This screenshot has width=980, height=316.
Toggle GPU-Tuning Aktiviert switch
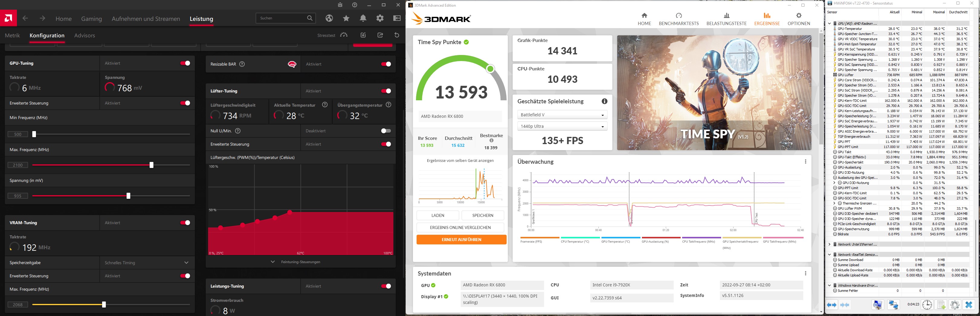pyautogui.click(x=185, y=63)
